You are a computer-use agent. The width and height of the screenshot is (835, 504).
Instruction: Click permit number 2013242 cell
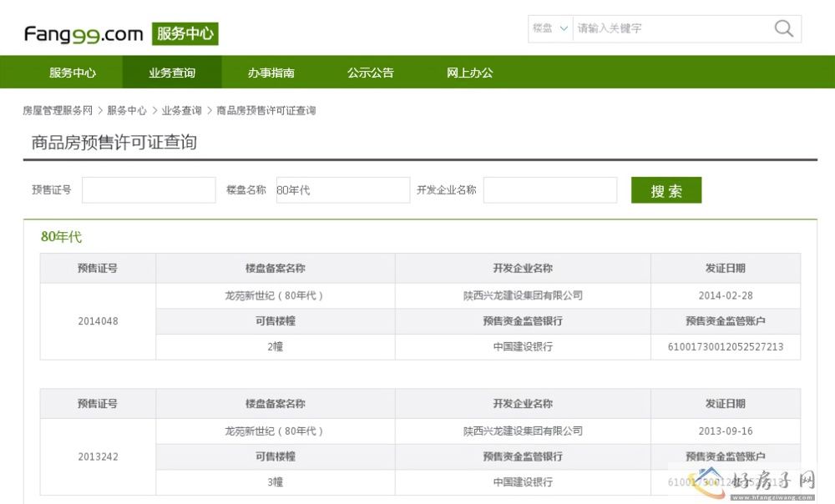coord(98,456)
